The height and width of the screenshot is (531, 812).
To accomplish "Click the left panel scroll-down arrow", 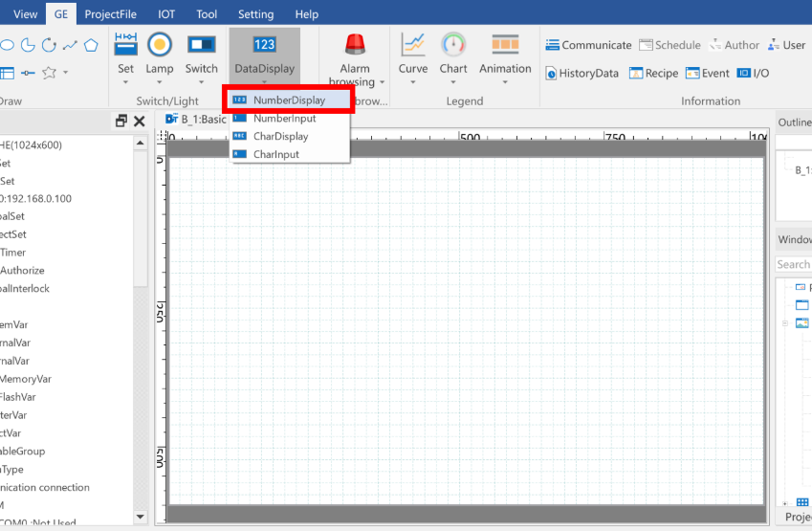I will click(141, 517).
